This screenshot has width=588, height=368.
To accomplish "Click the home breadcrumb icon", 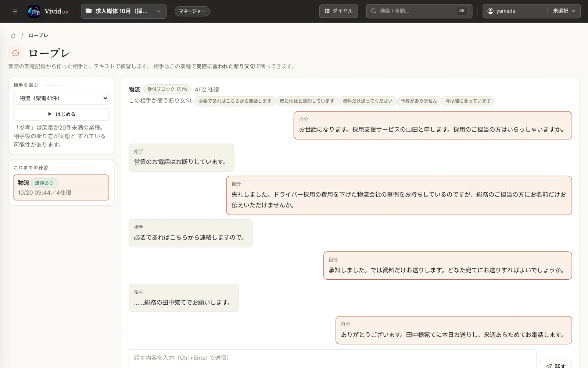I will (13, 35).
